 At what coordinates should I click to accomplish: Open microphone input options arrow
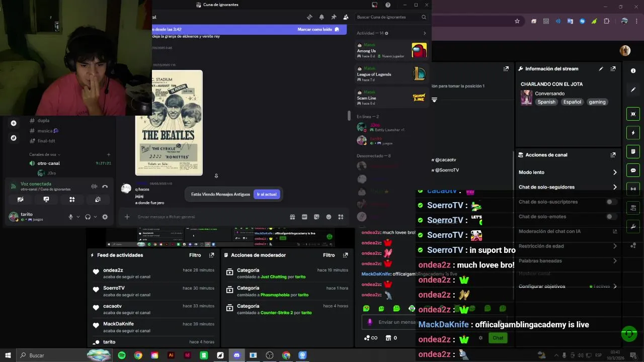pyautogui.click(x=77, y=217)
